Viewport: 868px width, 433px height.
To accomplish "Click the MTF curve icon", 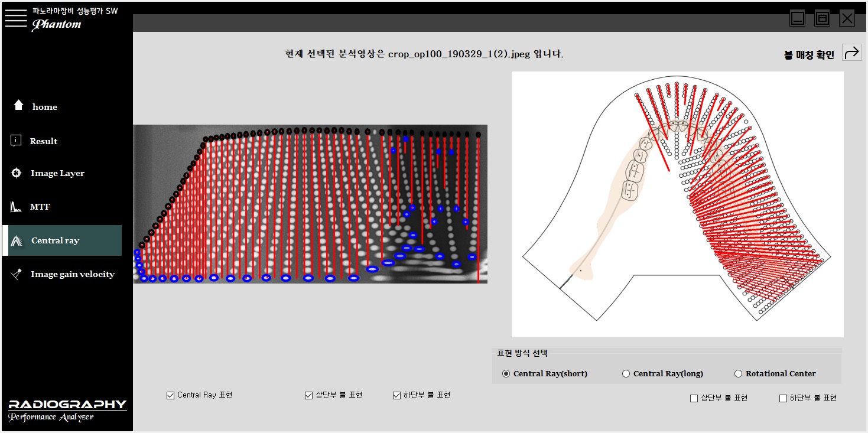I will coord(17,207).
